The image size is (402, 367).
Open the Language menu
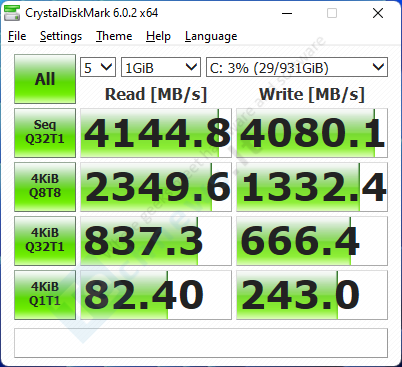point(211,36)
